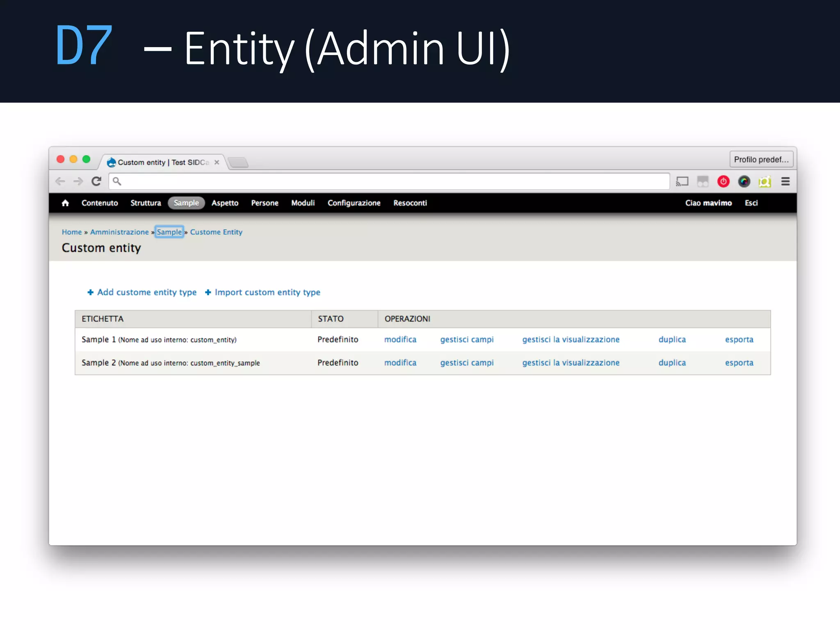Click the cast screen icon
This screenshot has width=840, height=630.
click(x=682, y=181)
